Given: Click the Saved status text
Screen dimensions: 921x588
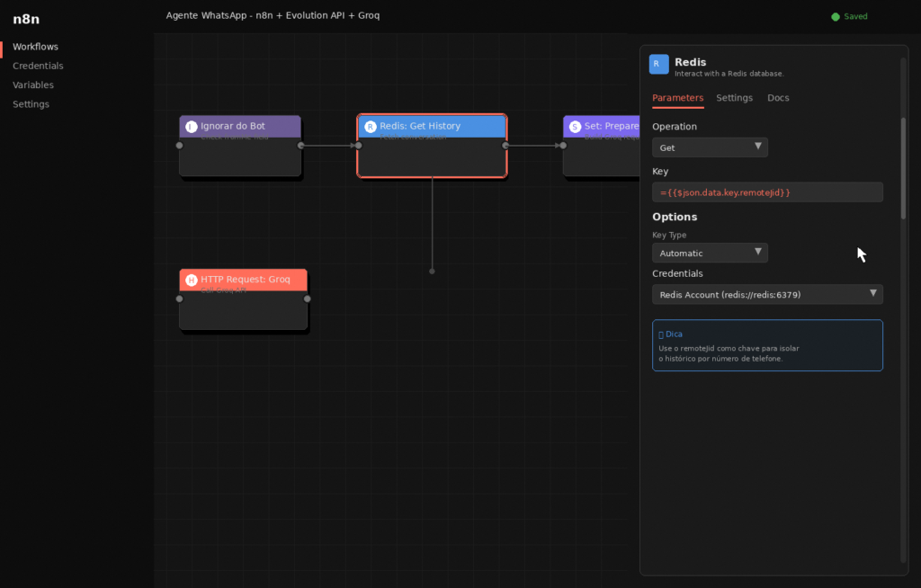Looking at the screenshot, I should [x=855, y=16].
